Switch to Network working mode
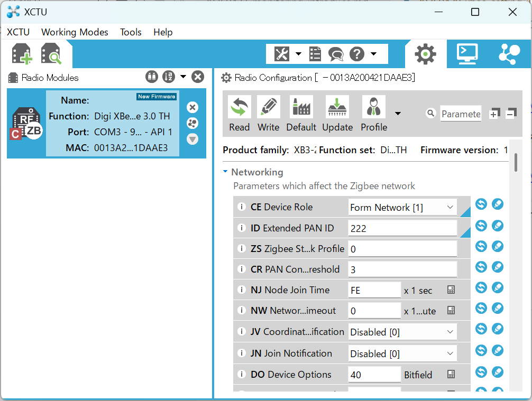Screen dimensions: 532x401 click(x=509, y=54)
